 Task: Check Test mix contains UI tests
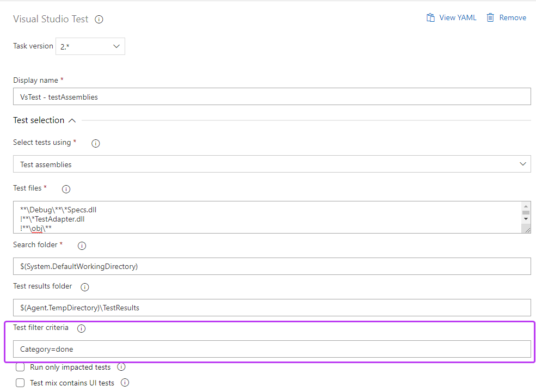tap(20, 383)
